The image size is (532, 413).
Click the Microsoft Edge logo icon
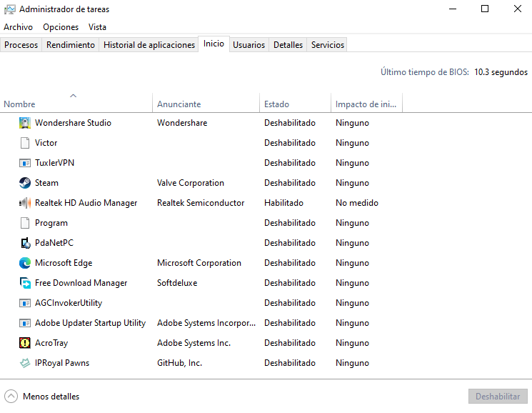[x=25, y=263]
